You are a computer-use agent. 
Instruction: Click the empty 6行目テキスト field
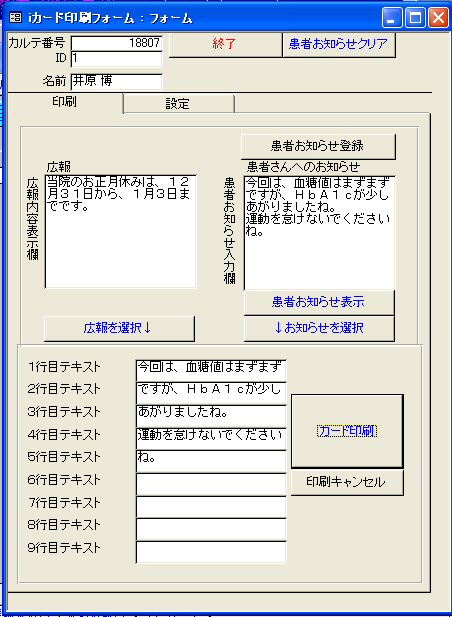pyautogui.click(x=211, y=484)
